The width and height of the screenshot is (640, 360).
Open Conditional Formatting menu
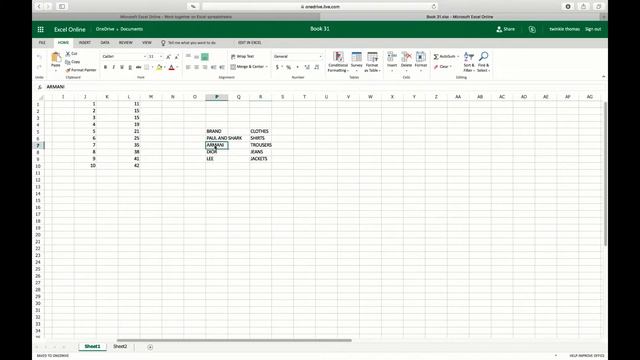click(338, 61)
